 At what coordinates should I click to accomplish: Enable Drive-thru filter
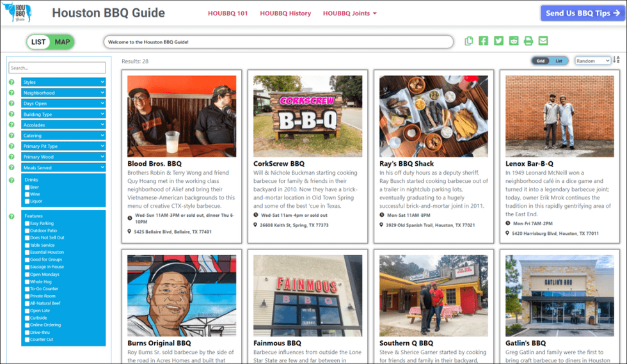(x=27, y=333)
